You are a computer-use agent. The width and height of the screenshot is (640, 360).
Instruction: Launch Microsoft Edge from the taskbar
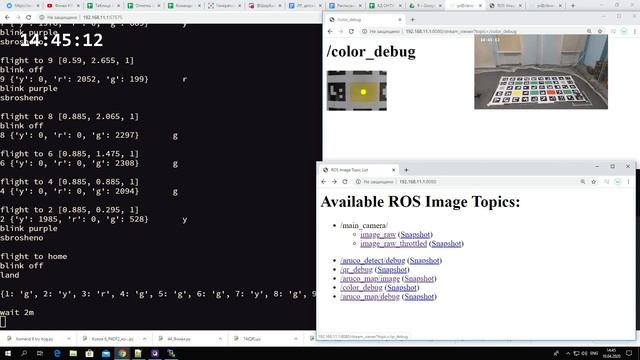pyautogui.click(x=57, y=353)
